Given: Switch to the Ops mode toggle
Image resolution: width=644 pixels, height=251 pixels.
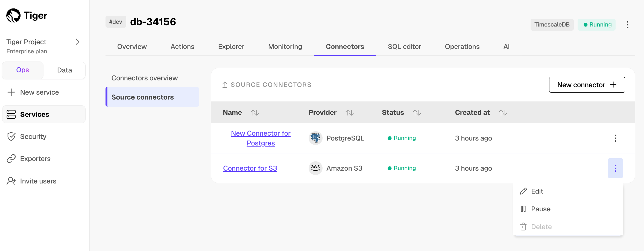Looking at the screenshot, I should [x=23, y=70].
